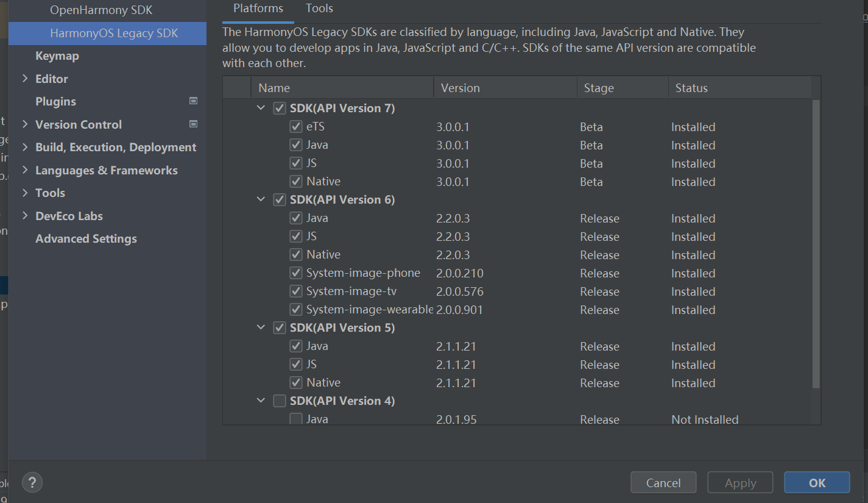Collapse the SDK(API Version 7) group

(x=261, y=109)
